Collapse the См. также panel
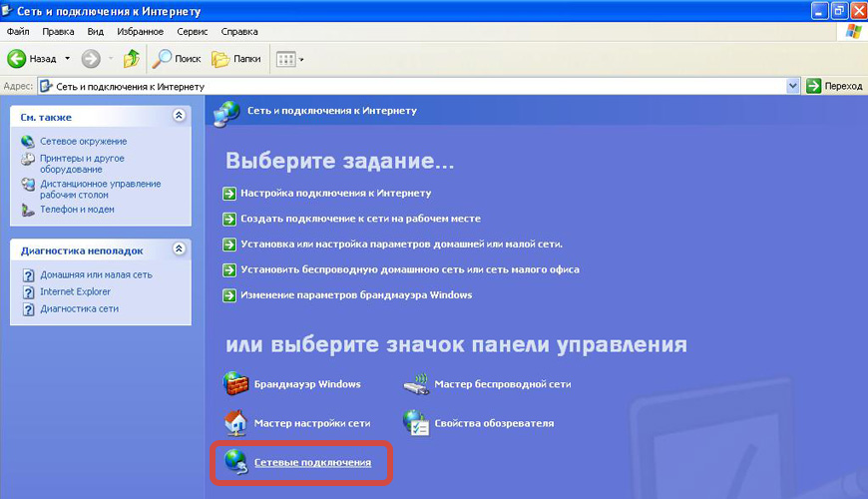 pos(179,116)
